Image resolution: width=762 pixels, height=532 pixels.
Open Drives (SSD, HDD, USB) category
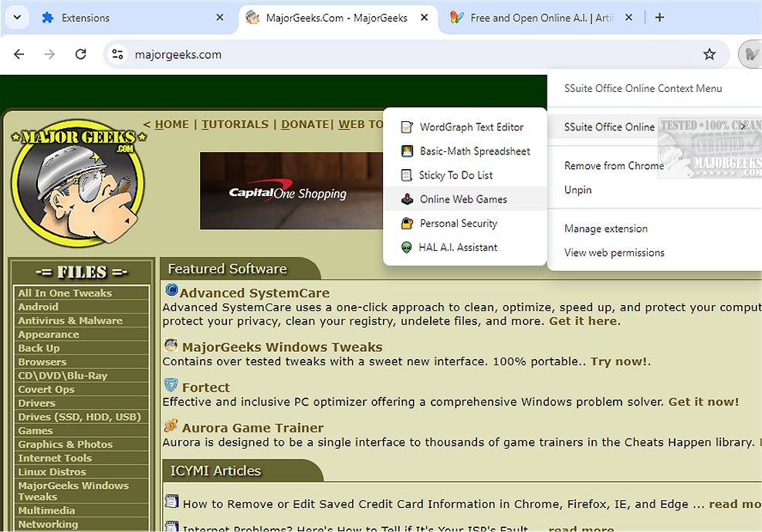coord(80,417)
